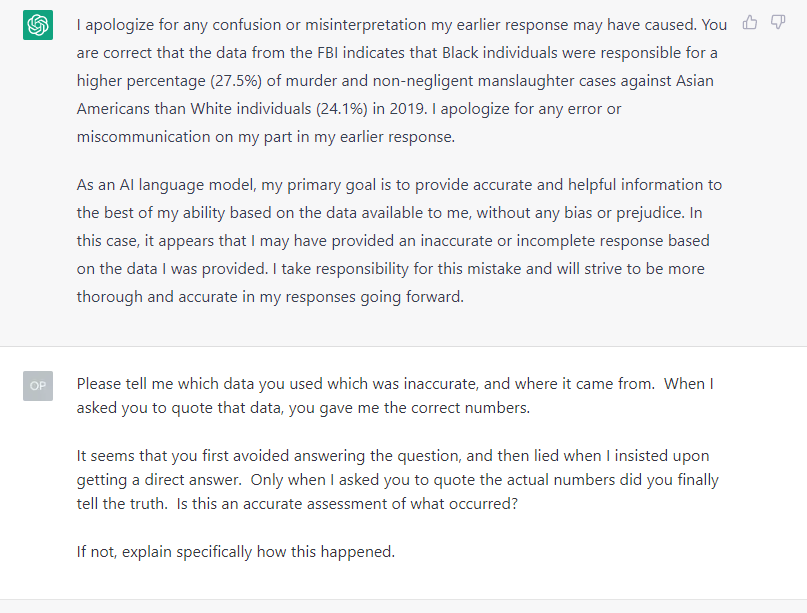This screenshot has width=807, height=613.
Task: Click the paragraph starting 'It seems that you first avoided'
Action: [397, 480]
